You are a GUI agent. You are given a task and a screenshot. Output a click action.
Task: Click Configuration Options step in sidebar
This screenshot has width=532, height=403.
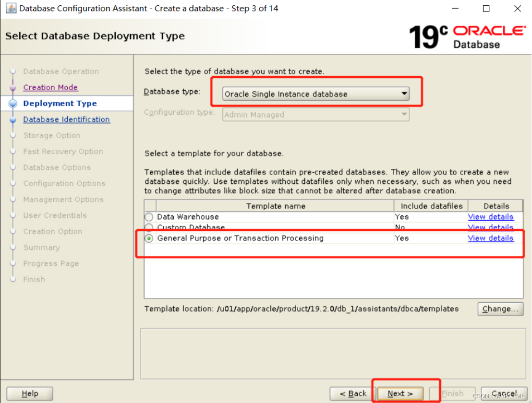point(64,183)
